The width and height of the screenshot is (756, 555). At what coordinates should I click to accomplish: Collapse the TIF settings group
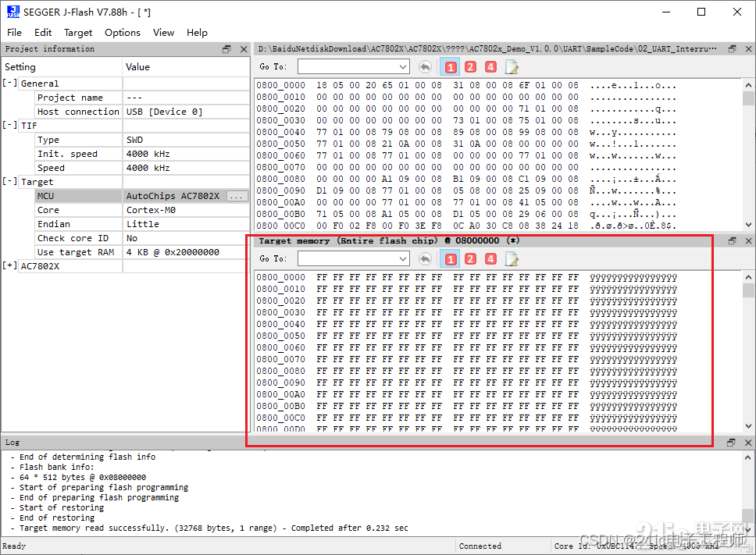click(9, 125)
